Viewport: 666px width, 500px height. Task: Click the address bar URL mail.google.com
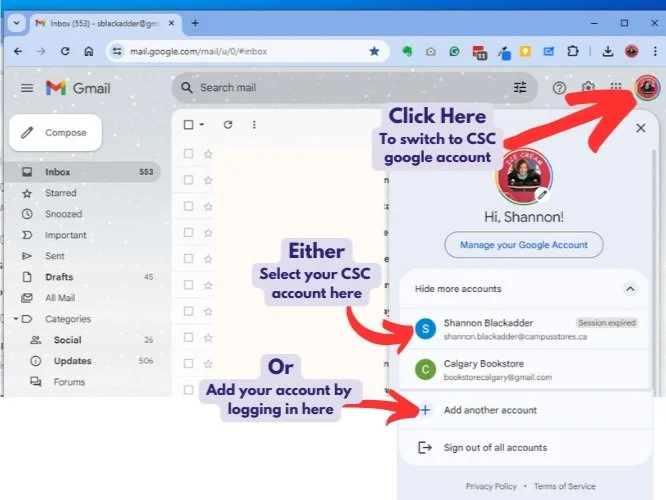199,51
